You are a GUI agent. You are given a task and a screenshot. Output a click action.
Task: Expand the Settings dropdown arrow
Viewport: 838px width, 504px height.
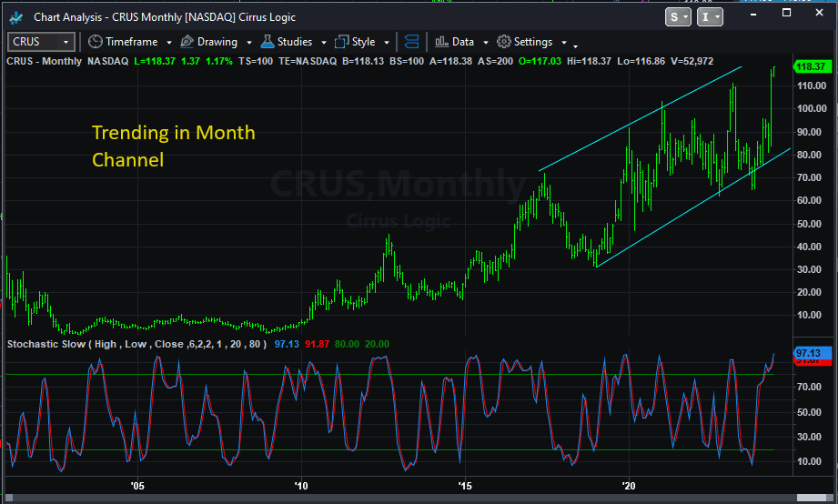564,42
